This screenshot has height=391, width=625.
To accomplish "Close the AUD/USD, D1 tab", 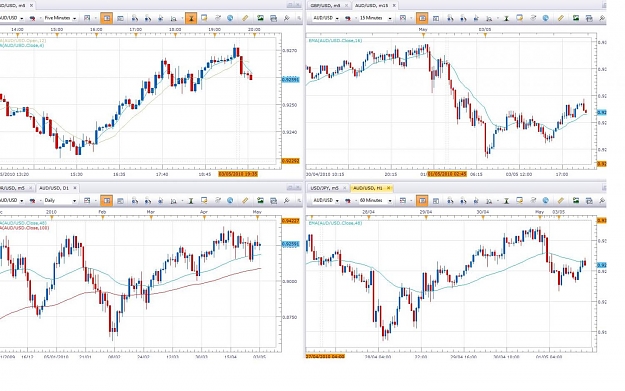I will (75, 188).
